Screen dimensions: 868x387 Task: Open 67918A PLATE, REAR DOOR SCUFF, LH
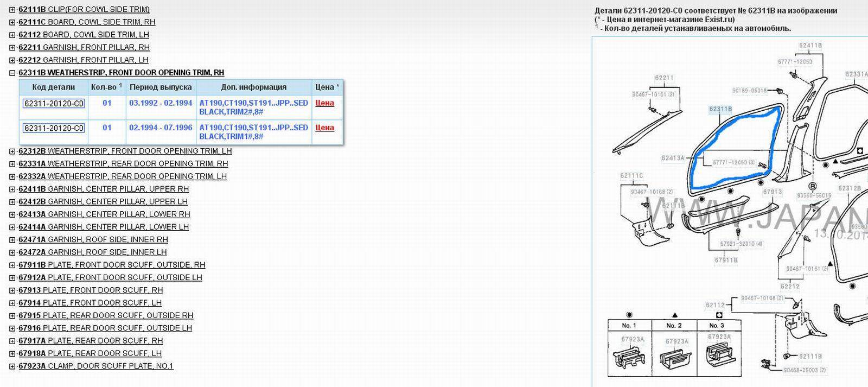coord(90,353)
